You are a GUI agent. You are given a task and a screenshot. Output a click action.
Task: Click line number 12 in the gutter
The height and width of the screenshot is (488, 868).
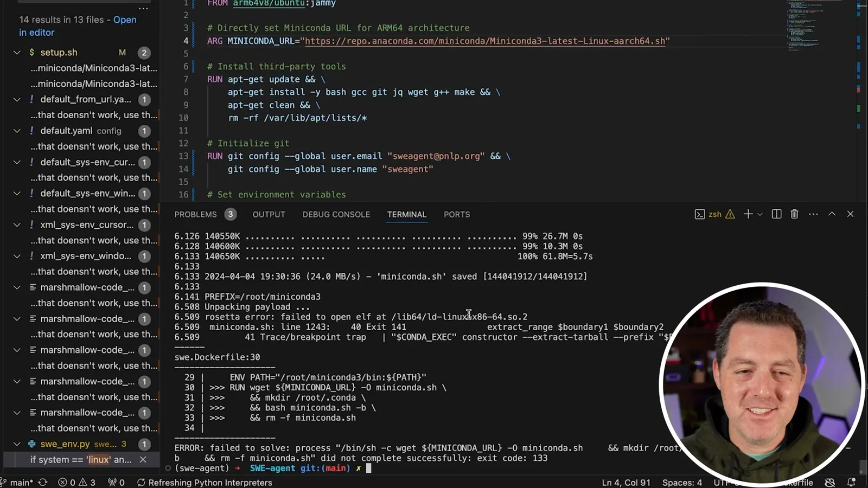pos(183,143)
